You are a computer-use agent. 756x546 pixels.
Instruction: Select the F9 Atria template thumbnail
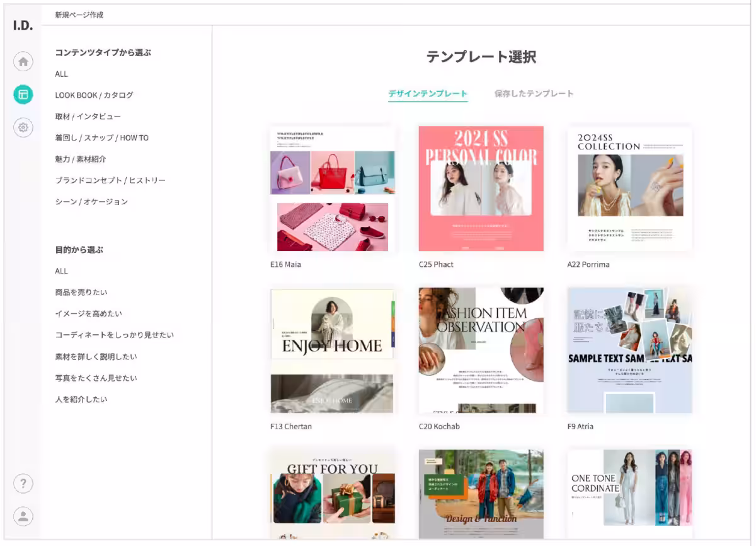coord(629,351)
